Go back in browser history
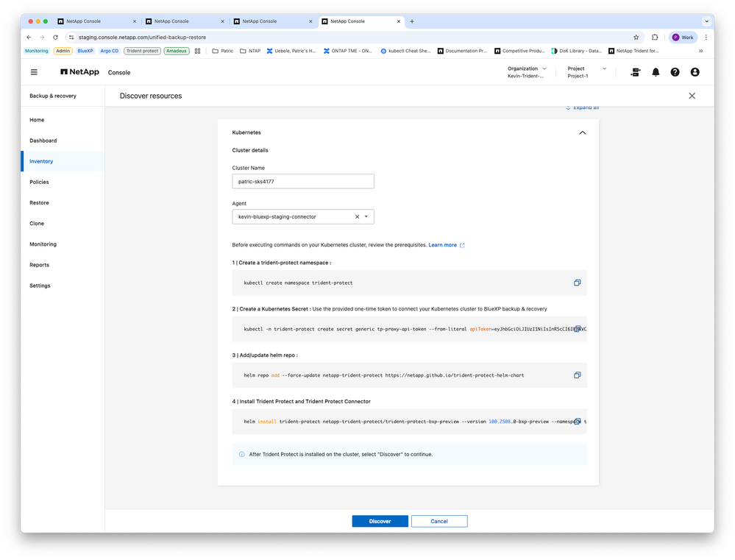The width and height of the screenshot is (735, 560). click(x=29, y=37)
